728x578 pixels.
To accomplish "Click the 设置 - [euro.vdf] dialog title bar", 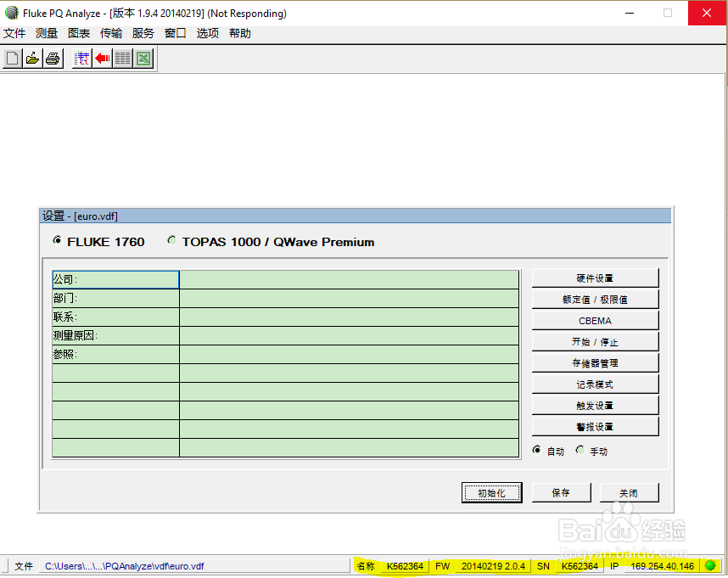I will (356, 216).
